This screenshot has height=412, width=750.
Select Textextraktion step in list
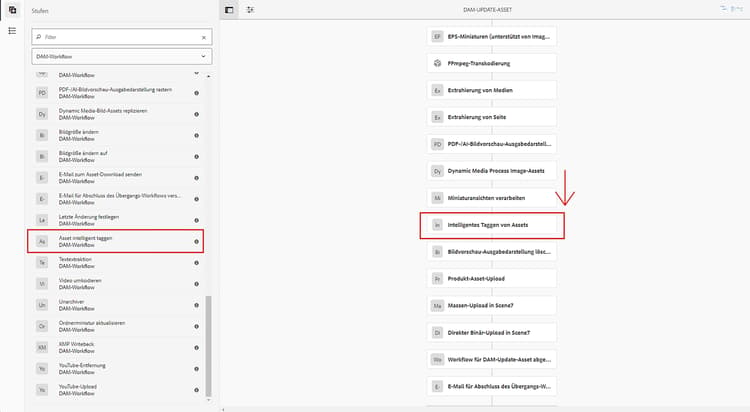116,262
